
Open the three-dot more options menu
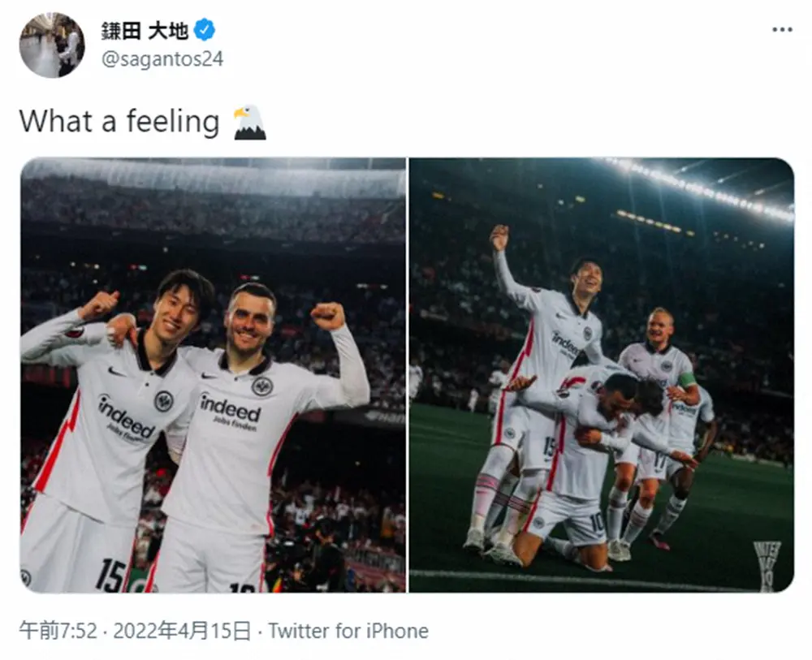(x=781, y=29)
